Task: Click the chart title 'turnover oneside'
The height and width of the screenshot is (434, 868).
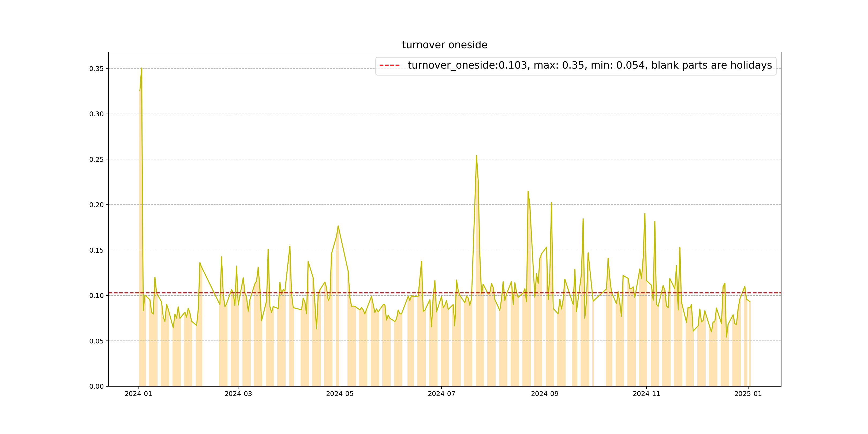Action: 444,45
